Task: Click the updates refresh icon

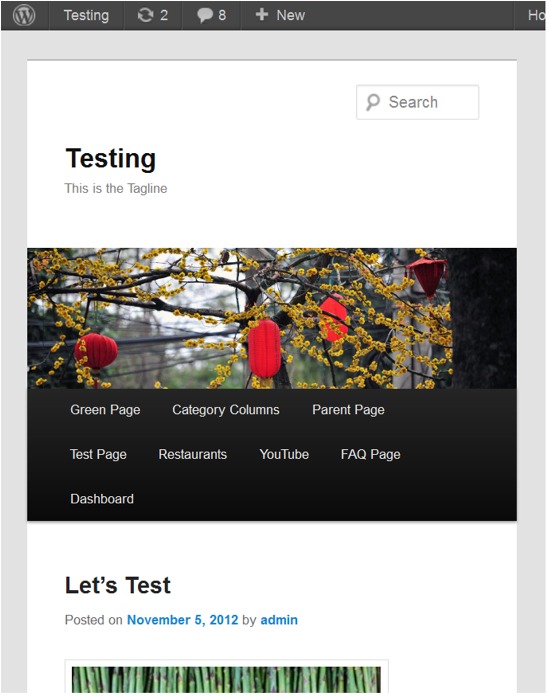Action: (145, 16)
